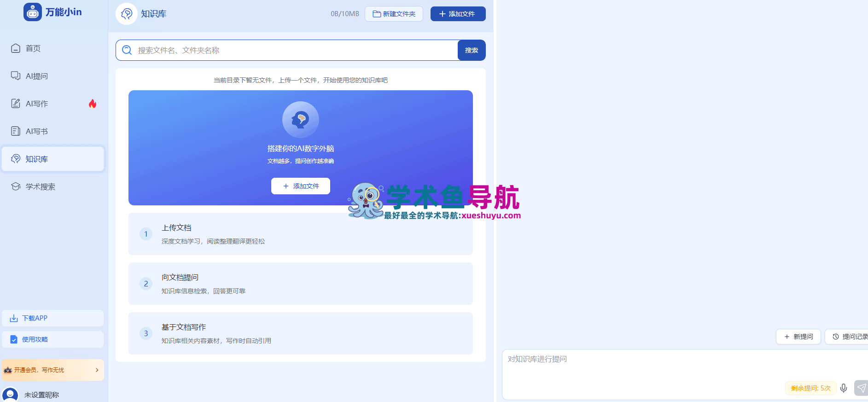868x402 pixels.
Task: Open the AI写作 sidebar item
Action: pyautogui.click(x=53, y=104)
